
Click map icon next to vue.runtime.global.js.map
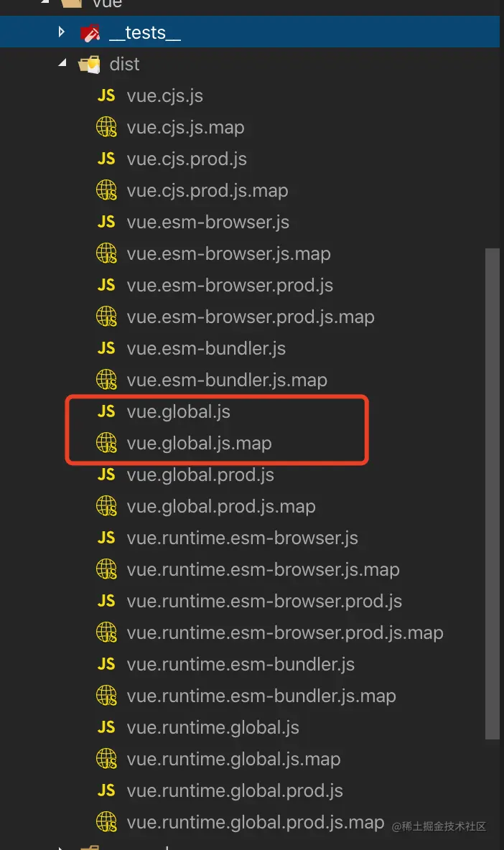tap(106, 759)
